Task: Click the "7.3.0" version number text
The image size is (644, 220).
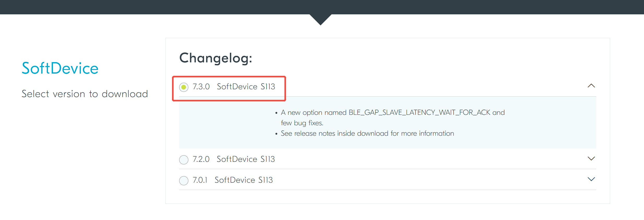Action: tap(201, 87)
